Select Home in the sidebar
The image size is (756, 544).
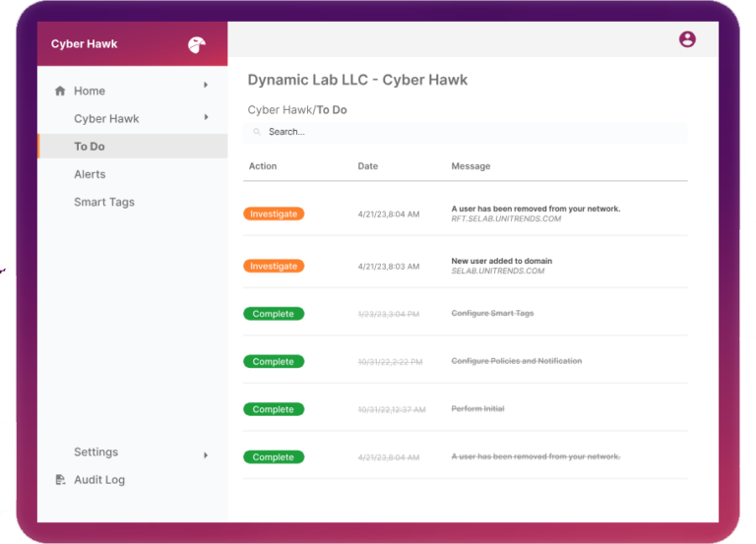90,91
